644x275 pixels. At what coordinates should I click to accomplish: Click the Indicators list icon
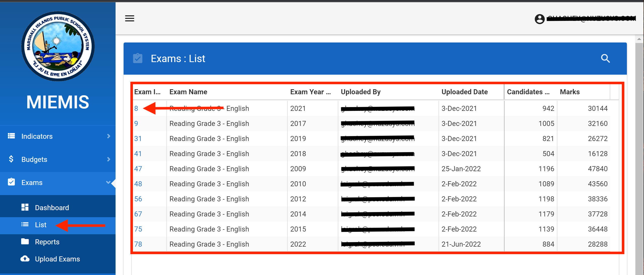coord(11,136)
